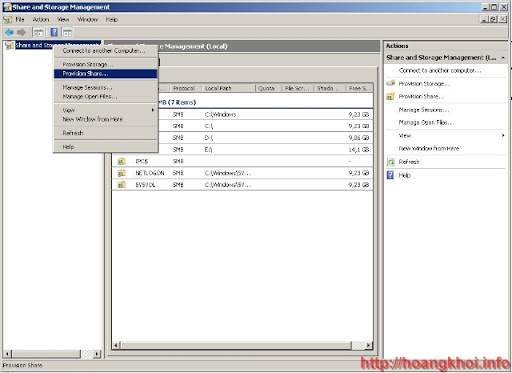The height and width of the screenshot is (373, 512).
Task: Select the Share and Storage Management tree node
Action: click(x=53, y=45)
